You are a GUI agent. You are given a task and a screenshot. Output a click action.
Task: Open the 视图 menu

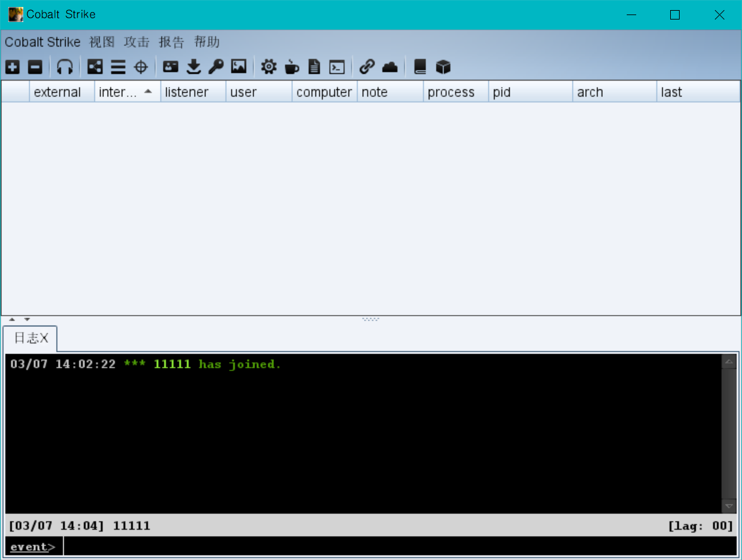[x=102, y=42]
